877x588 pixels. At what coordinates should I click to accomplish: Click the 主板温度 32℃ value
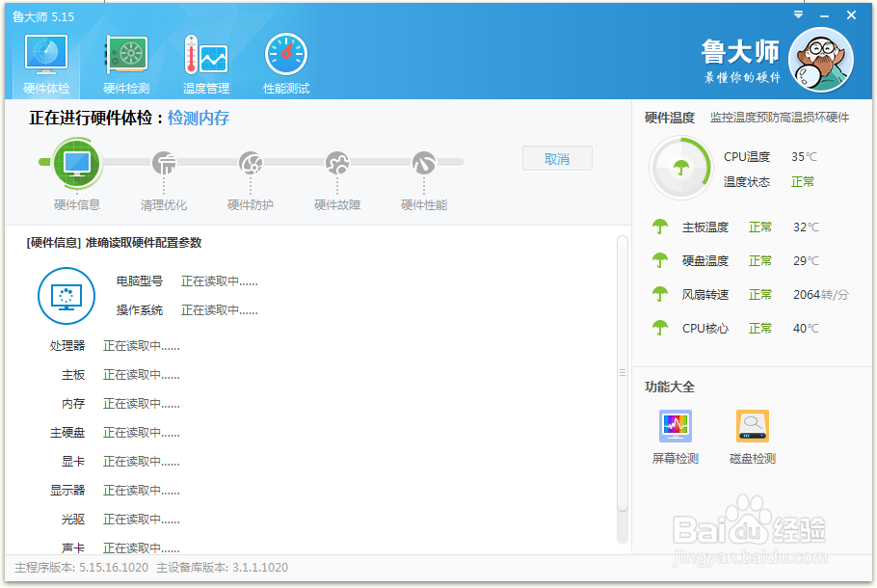pos(806,227)
